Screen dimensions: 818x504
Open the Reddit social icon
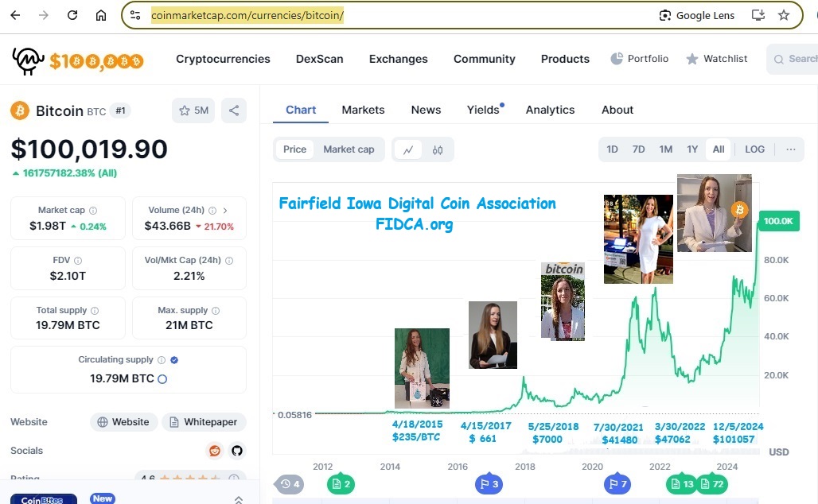pos(214,450)
